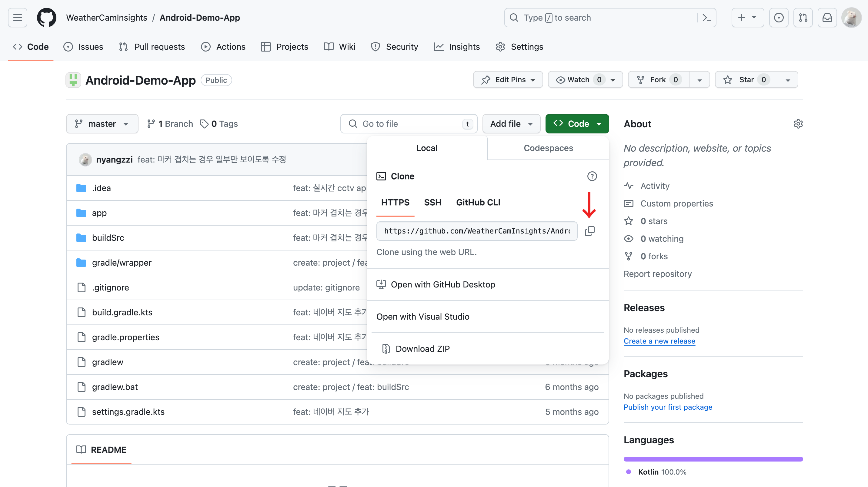Click the Clone help question mark icon
The height and width of the screenshot is (487, 868).
tap(592, 176)
